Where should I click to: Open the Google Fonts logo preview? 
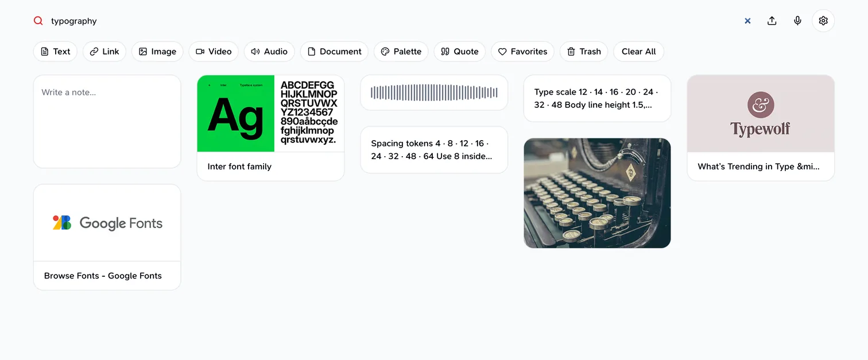coord(107,223)
